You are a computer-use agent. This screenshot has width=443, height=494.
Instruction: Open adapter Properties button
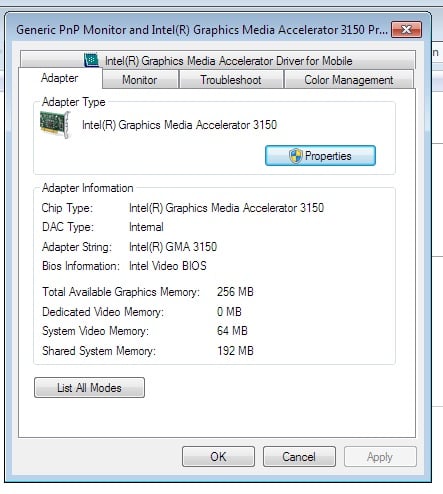[x=320, y=156]
